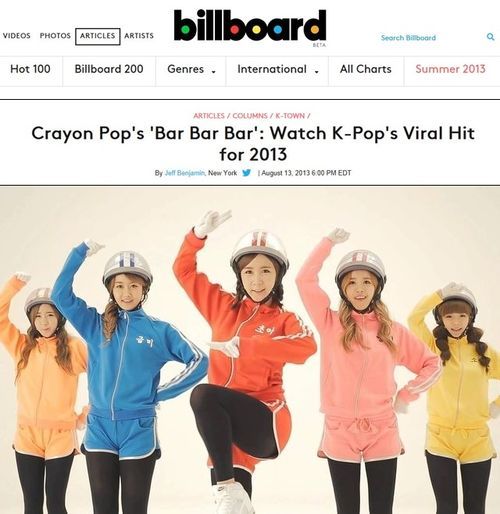Click into the Search Billboard field
The height and width of the screenshot is (514, 500).
[x=430, y=38]
